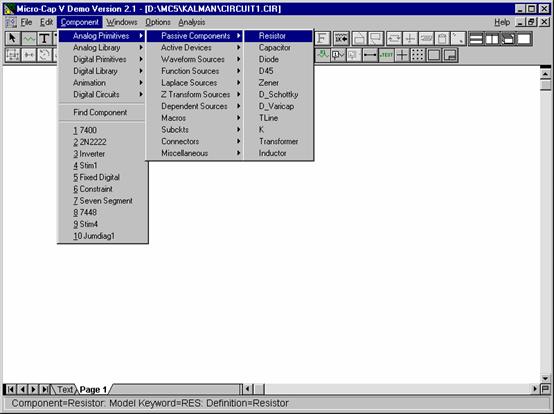
Task: Expand the Digital Circuits submenu
Action: click(102, 94)
